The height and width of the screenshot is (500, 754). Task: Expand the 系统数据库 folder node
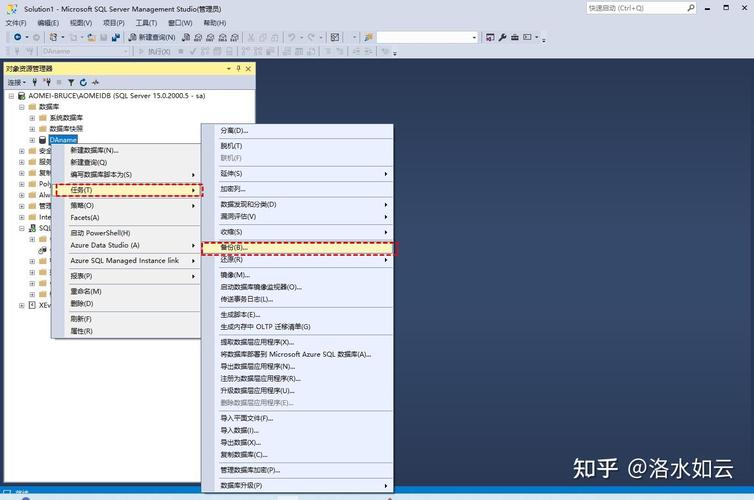tap(32, 117)
